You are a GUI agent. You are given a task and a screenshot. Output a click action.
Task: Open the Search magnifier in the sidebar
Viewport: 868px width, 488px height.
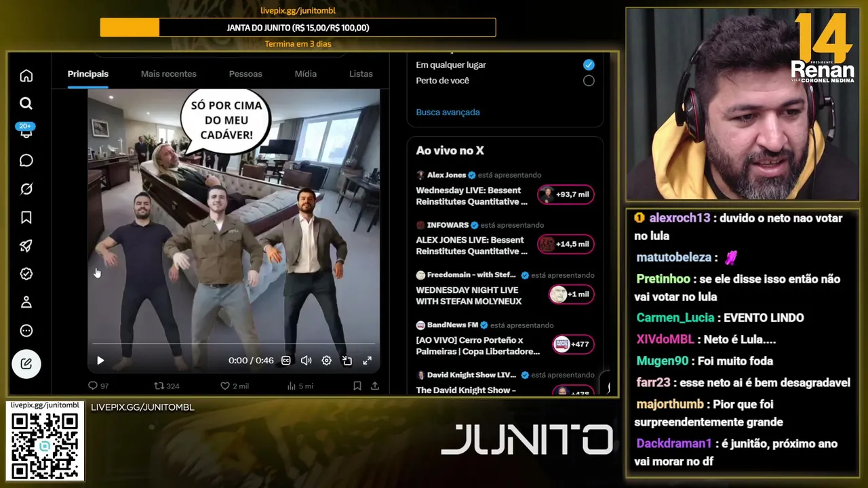[x=26, y=104]
